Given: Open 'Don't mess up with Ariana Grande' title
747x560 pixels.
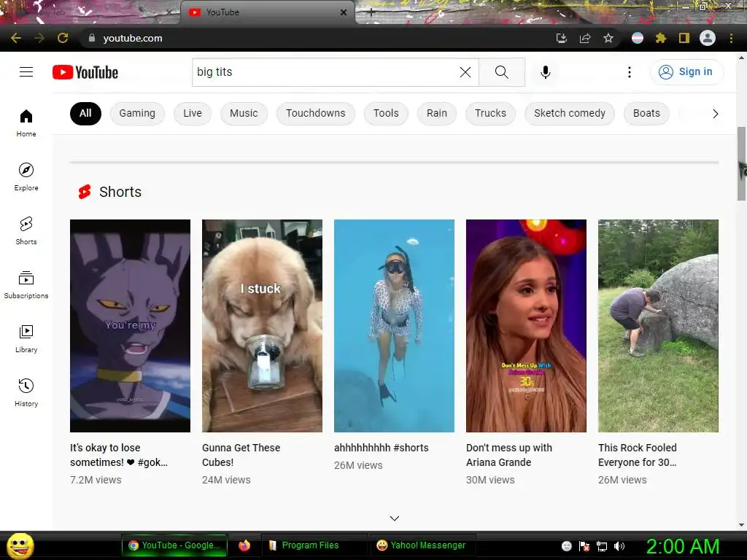Looking at the screenshot, I should coord(508,455).
